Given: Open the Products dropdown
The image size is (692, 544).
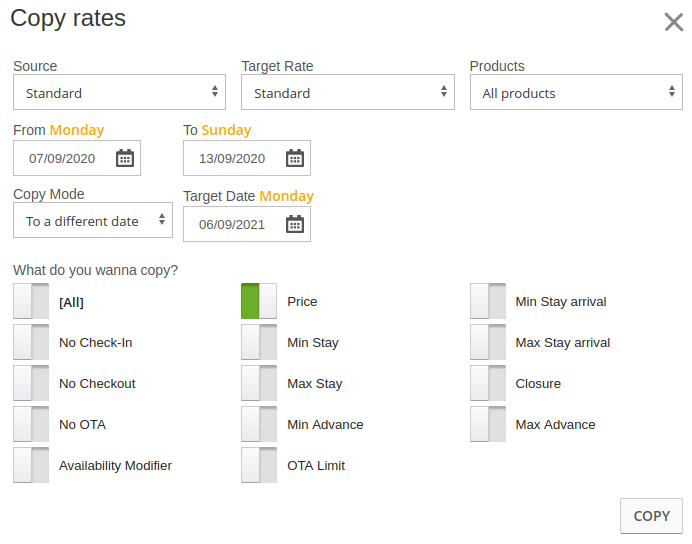Looking at the screenshot, I should pyautogui.click(x=576, y=92).
